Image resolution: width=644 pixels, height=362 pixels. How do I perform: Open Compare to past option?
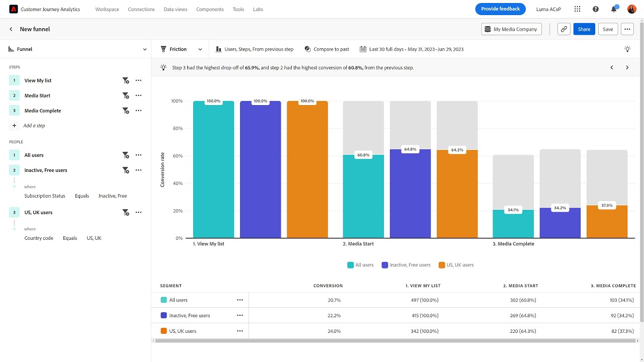tap(327, 49)
